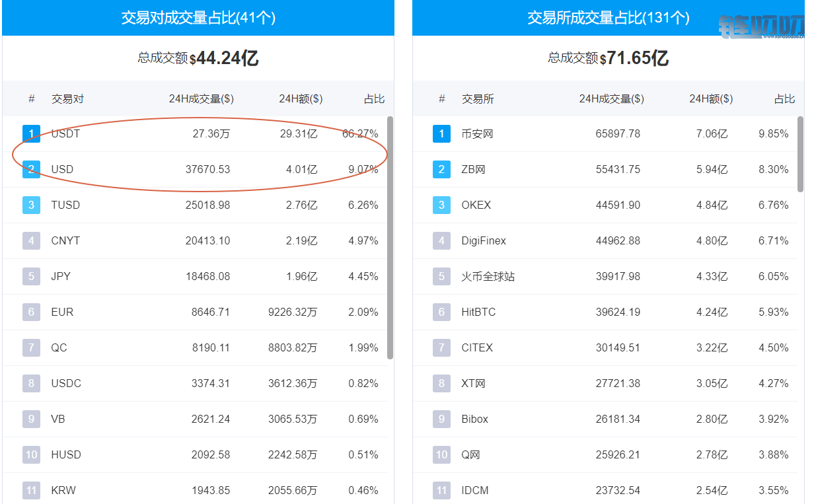Screen dimensions: 814x504
Task: Click EUR amount 9226.32万
Action: pyautogui.click(x=293, y=312)
